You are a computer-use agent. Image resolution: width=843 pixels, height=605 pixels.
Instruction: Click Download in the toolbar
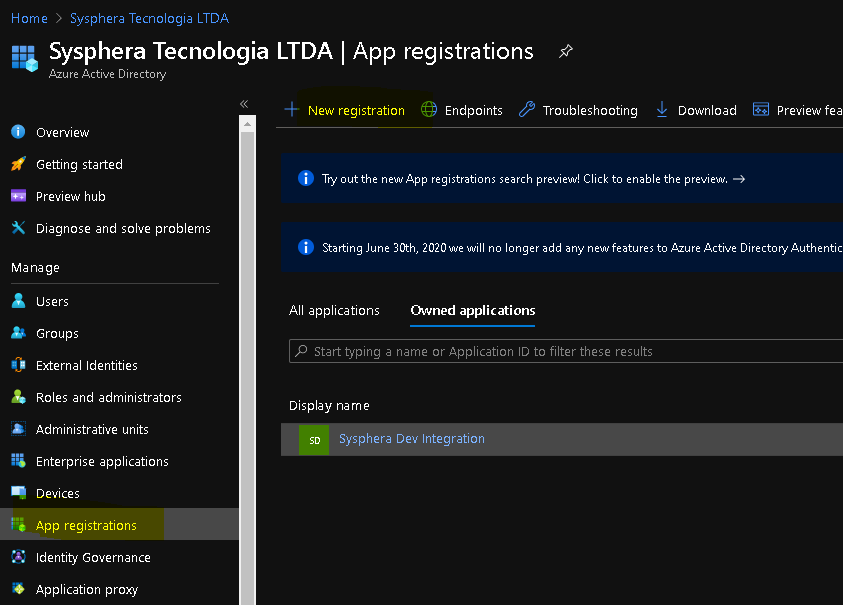point(707,110)
